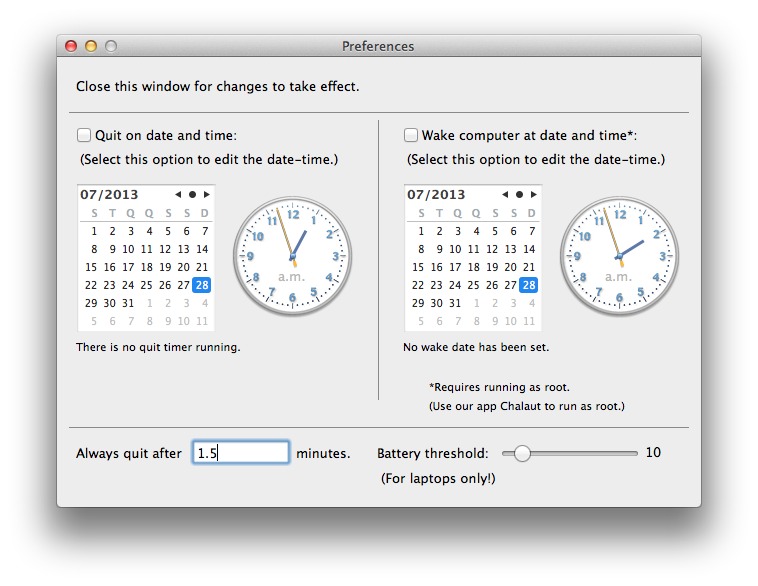The width and height of the screenshot is (758, 586).
Task: Select day 22 in quit calendar
Action: click(91, 285)
